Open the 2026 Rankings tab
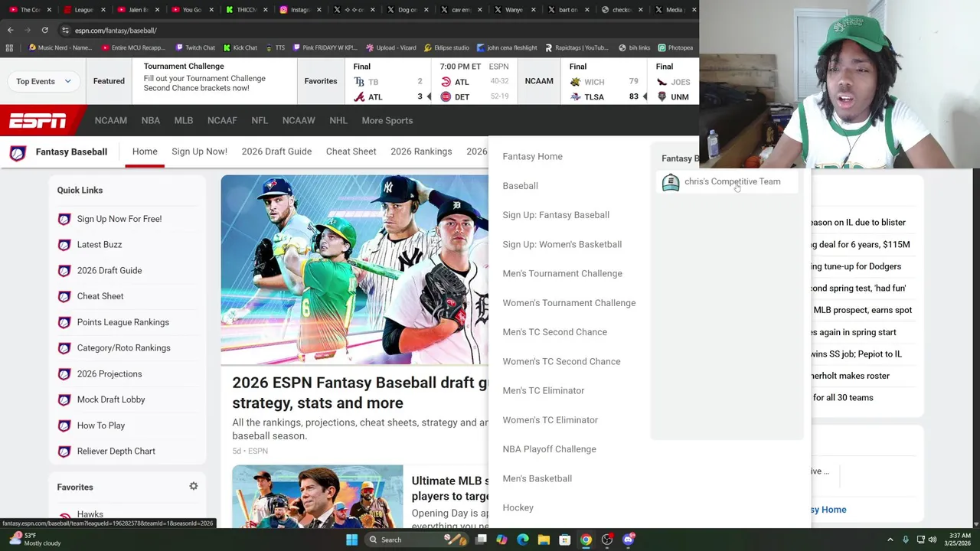This screenshot has height=551, width=980. pyautogui.click(x=421, y=152)
